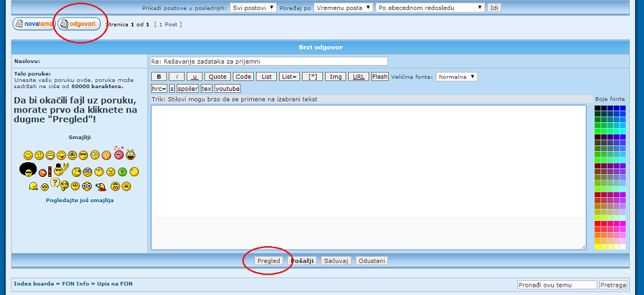This screenshot has width=644, height=295.
Task: Click the 'Pronađi ovu temu' search field
Action: [557, 285]
